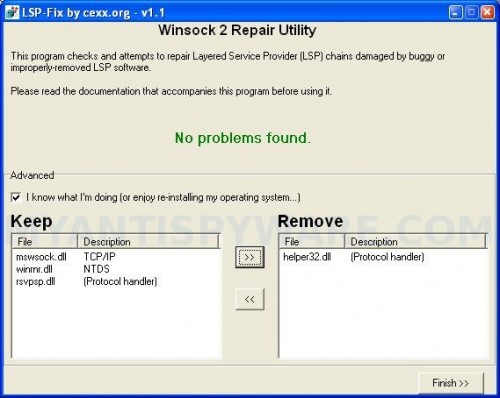This screenshot has height=398, width=500.
Task: Select helper32.dll in the Remove list
Action: [x=307, y=257]
